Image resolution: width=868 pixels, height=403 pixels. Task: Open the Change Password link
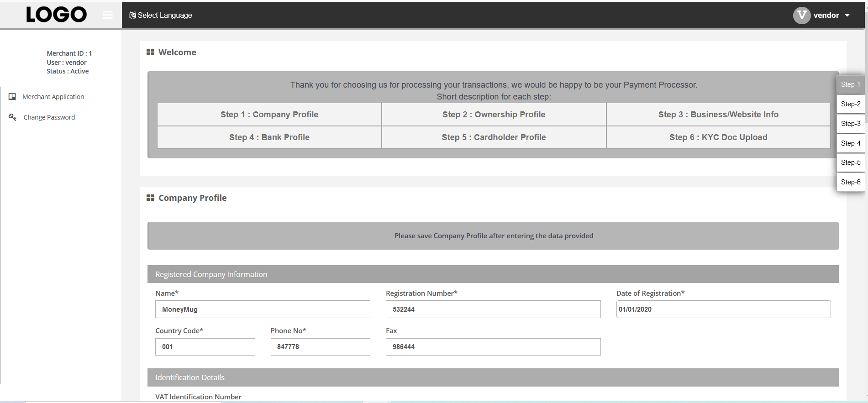(x=49, y=117)
